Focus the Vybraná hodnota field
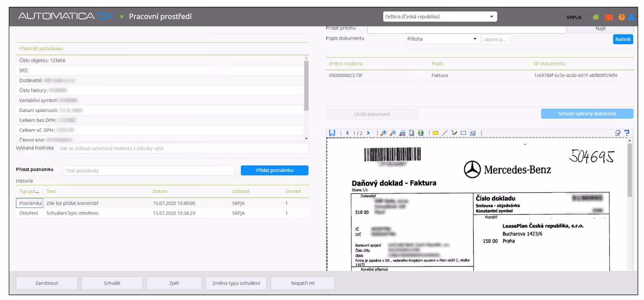The height and width of the screenshot is (300, 644). click(183, 148)
